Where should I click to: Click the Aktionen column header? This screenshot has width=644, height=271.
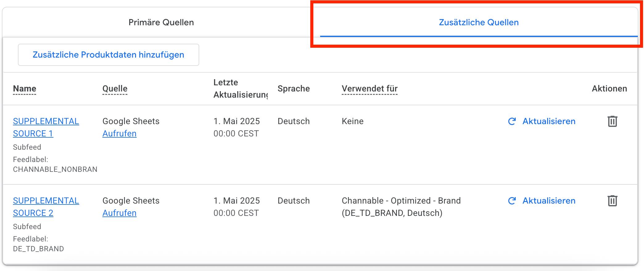coord(609,89)
